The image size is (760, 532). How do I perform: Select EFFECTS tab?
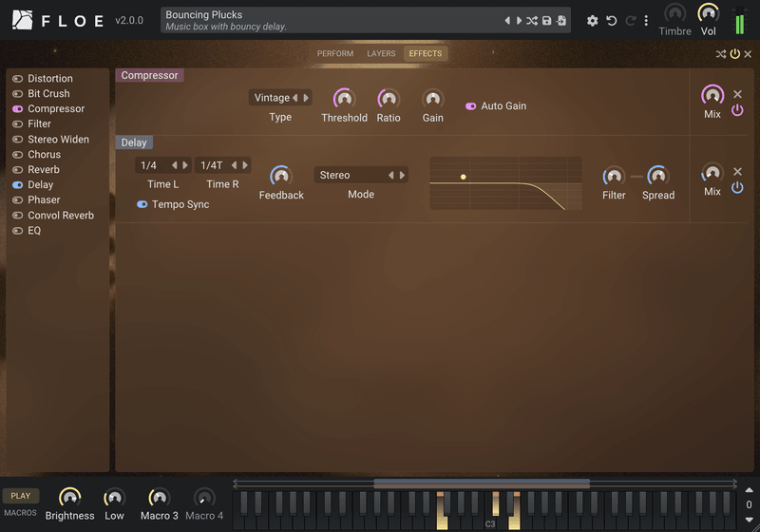tap(426, 54)
